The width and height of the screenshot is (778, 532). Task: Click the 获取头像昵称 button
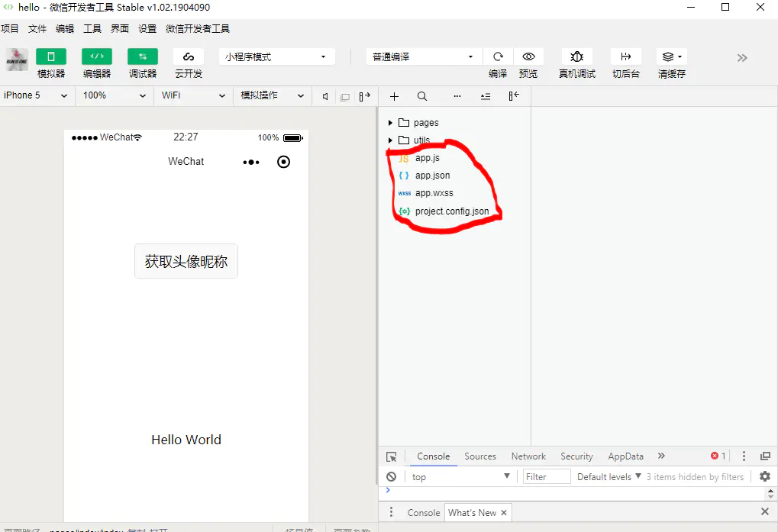coord(186,261)
